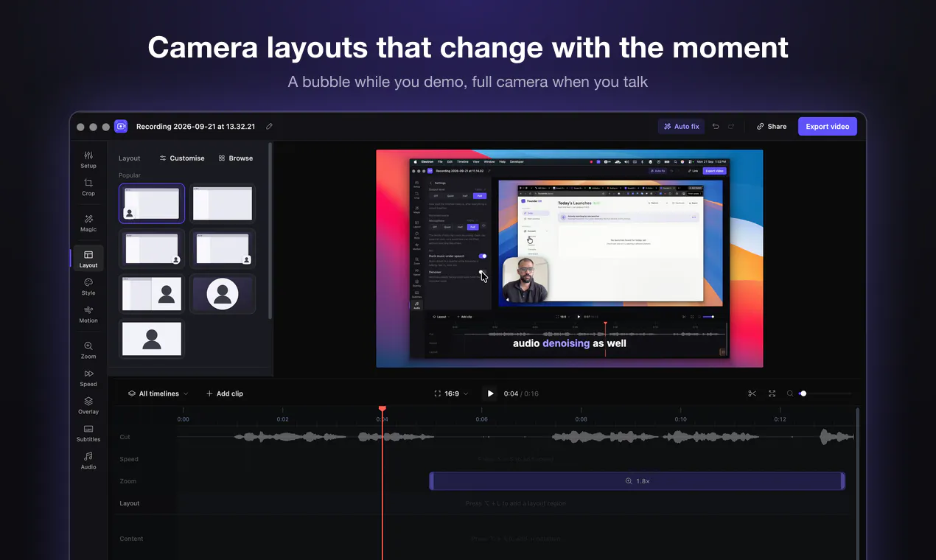Click the recording title "Recording 2026-09-21 at 13.32.21"
Screen dimensions: 936x560
coord(195,126)
